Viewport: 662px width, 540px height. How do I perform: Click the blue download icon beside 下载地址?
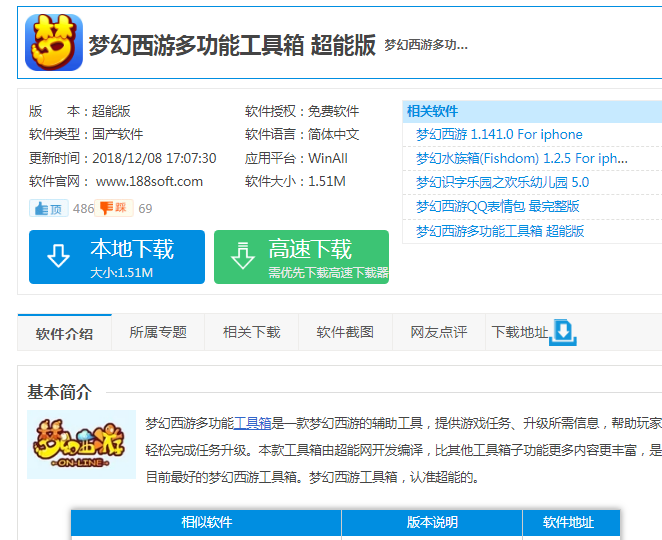[x=563, y=333]
